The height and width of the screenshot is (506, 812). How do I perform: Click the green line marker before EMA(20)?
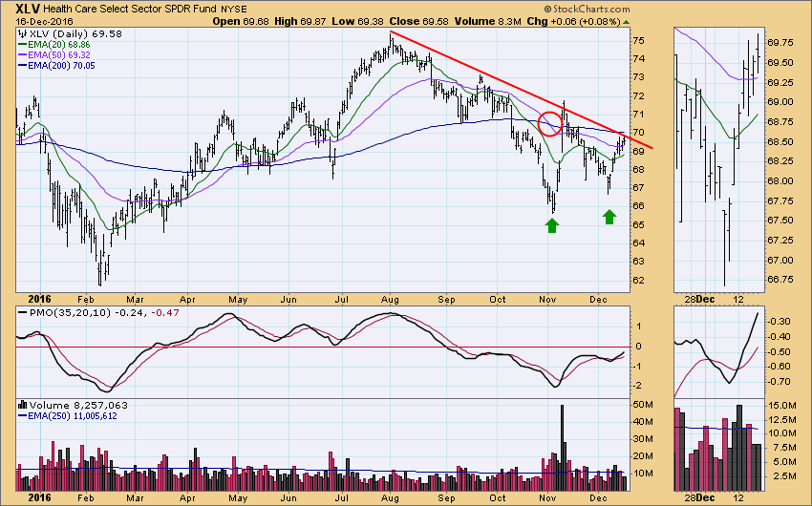pos(22,45)
